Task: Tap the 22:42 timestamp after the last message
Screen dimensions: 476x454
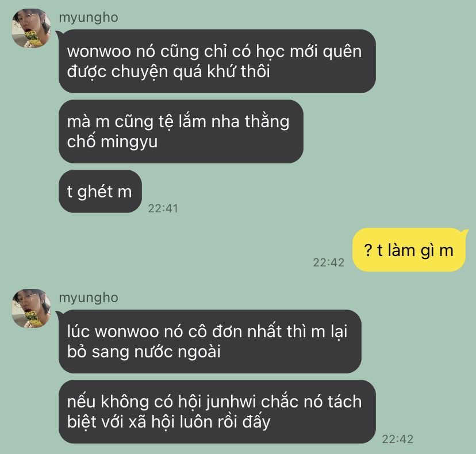Action: point(398,439)
